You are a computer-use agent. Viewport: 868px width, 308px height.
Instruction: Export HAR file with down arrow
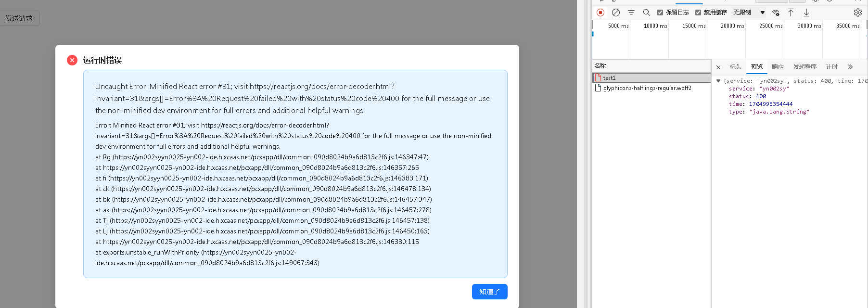(x=806, y=13)
